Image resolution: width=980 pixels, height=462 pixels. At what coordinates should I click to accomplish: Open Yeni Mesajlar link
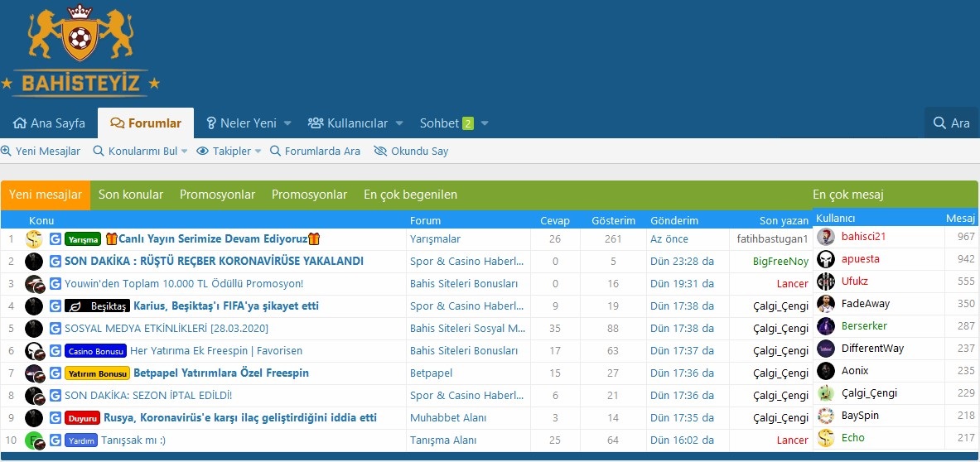(x=41, y=151)
